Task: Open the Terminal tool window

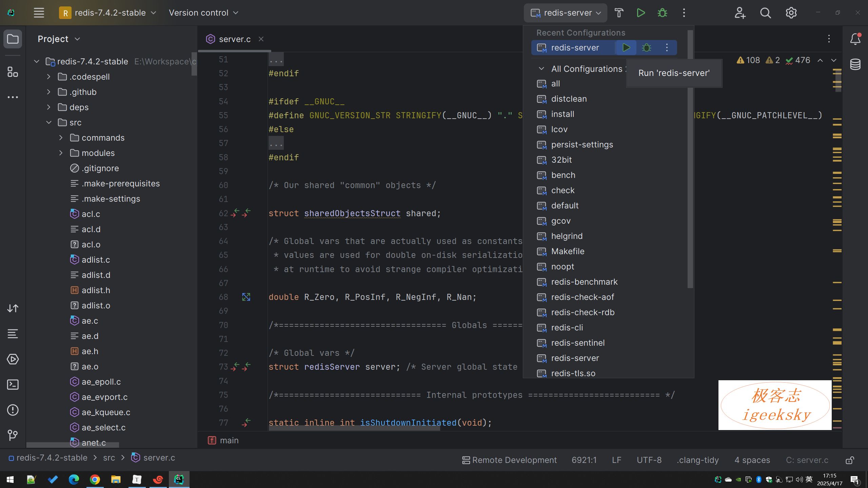Action: [x=13, y=385]
